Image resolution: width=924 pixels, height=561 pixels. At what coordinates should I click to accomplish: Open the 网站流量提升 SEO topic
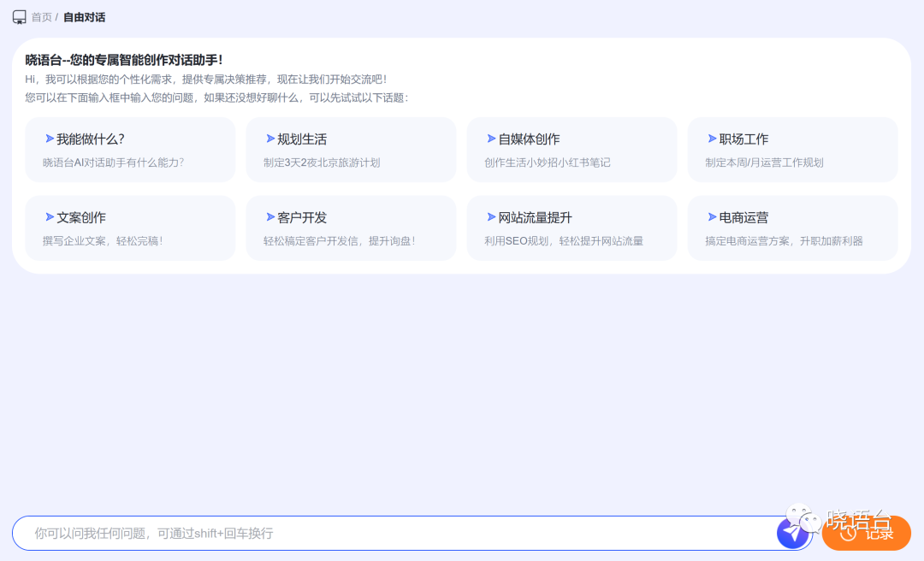pos(572,227)
